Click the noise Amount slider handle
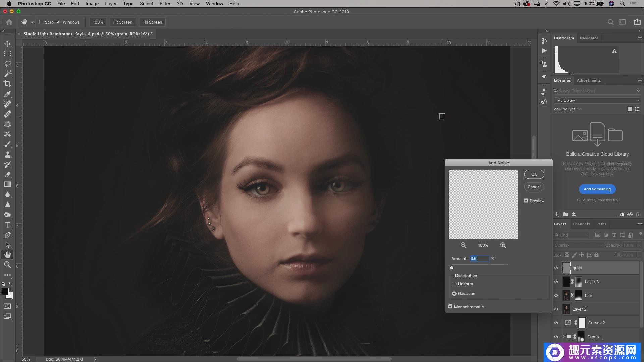This screenshot has height=362, width=644. pyautogui.click(x=452, y=267)
